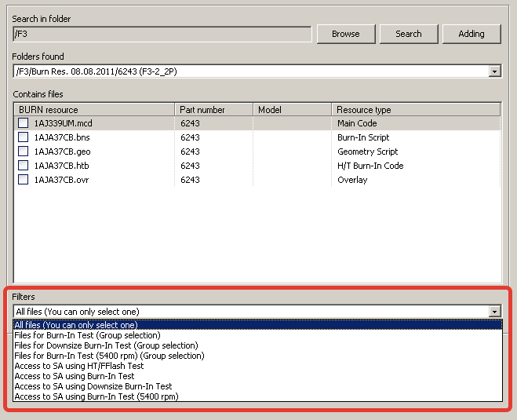Screen dimensions: 517x420
Task: Click the Browse button
Action: point(345,34)
